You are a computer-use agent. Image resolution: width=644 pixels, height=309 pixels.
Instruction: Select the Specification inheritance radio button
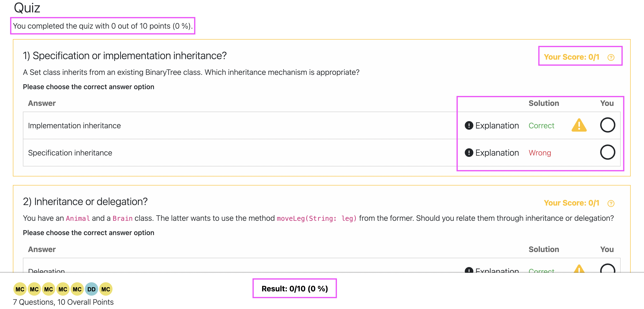click(x=607, y=152)
